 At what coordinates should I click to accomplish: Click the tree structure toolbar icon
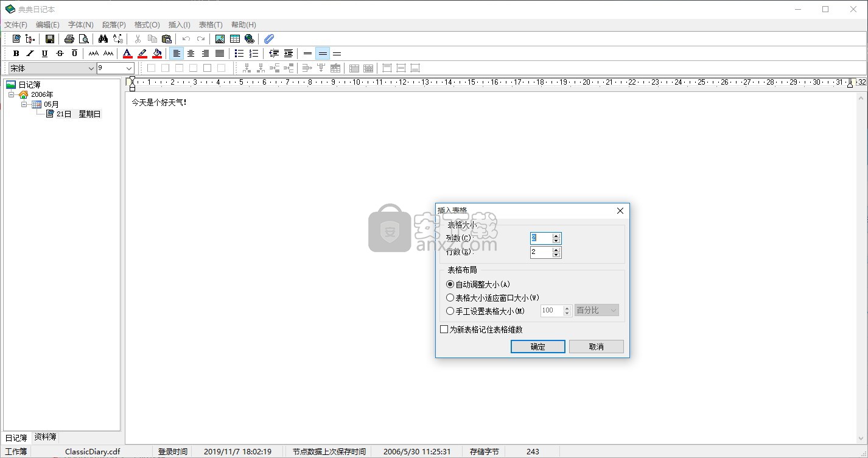pos(30,39)
